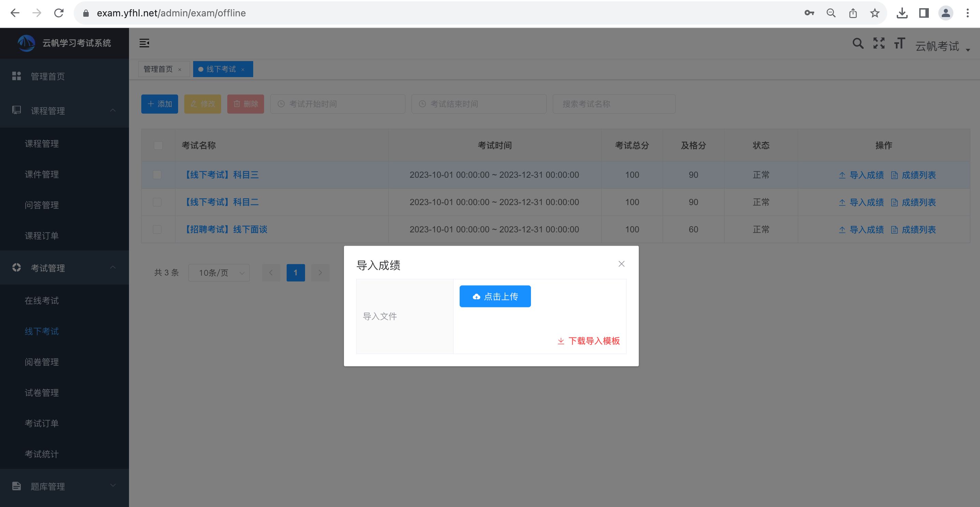
Task: Open the 10条/页 page size dropdown
Action: click(219, 273)
